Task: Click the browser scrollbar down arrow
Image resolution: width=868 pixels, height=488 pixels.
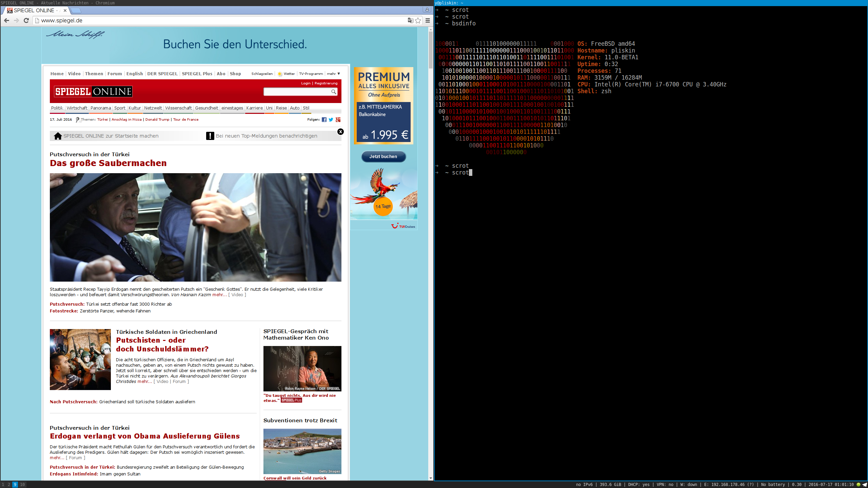Action: [431, 478]
